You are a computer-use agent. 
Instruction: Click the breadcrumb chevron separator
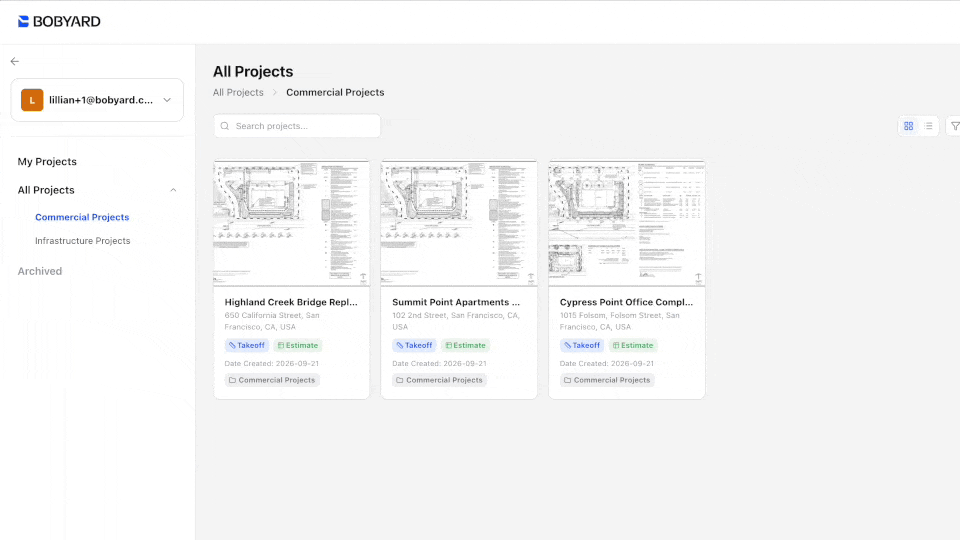(x=275, y=92)
